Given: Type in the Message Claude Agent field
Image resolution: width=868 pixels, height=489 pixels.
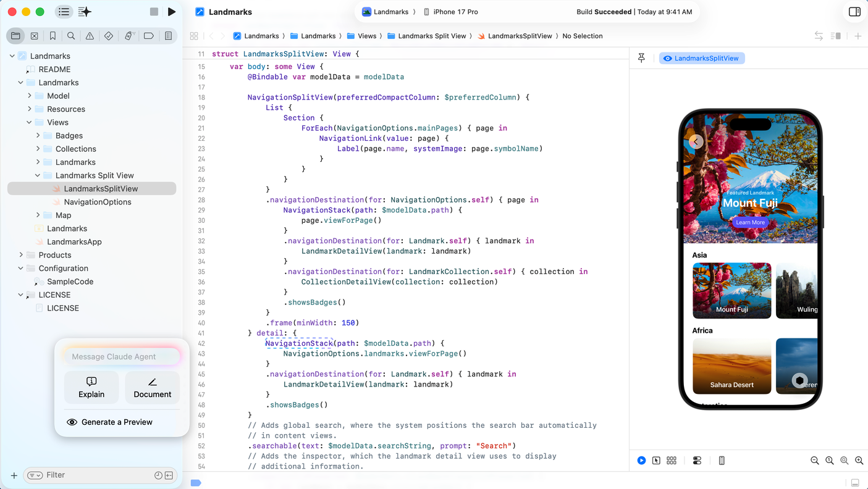Looking at the screenshot, I should pos(121,356).
